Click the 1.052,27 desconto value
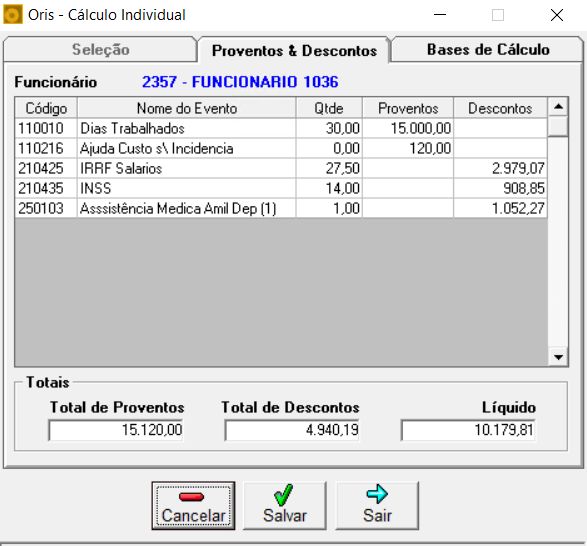 pos(500,208)
